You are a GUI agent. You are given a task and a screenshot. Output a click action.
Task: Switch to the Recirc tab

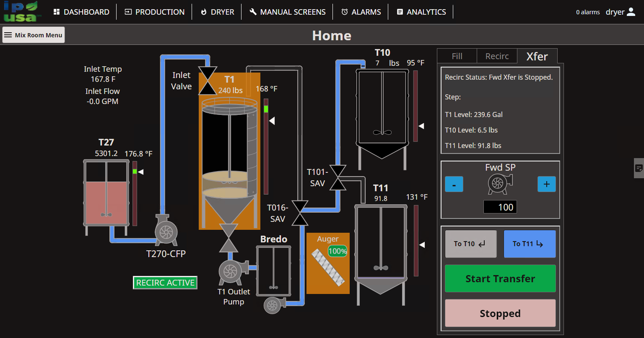click(497, 56)
